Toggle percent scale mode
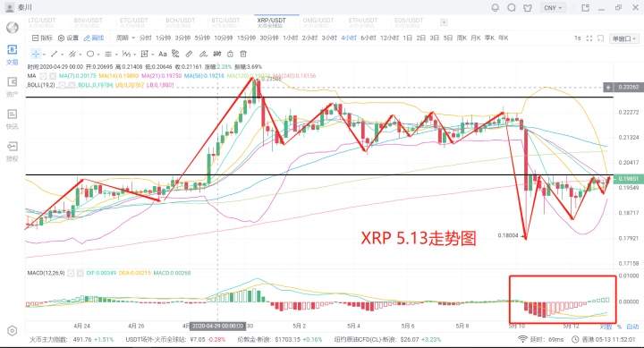 [619, 327]
